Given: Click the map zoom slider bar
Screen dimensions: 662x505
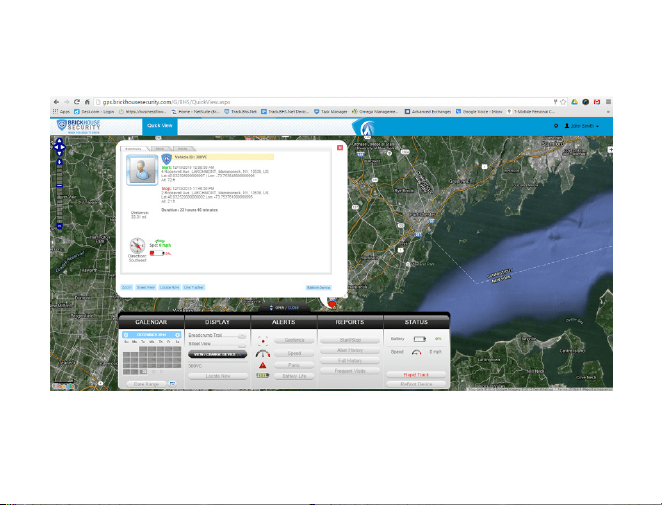Looking at the screenshot, I should coord(59,194).
